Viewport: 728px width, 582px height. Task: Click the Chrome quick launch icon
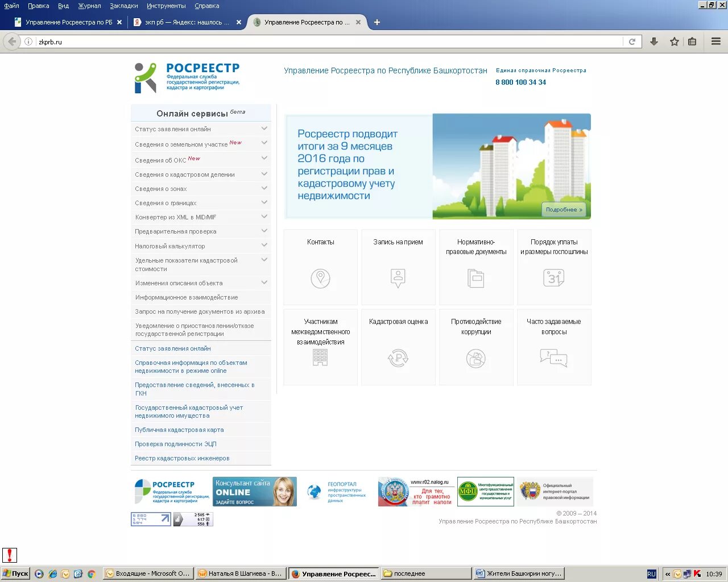[x=91, y=574]
